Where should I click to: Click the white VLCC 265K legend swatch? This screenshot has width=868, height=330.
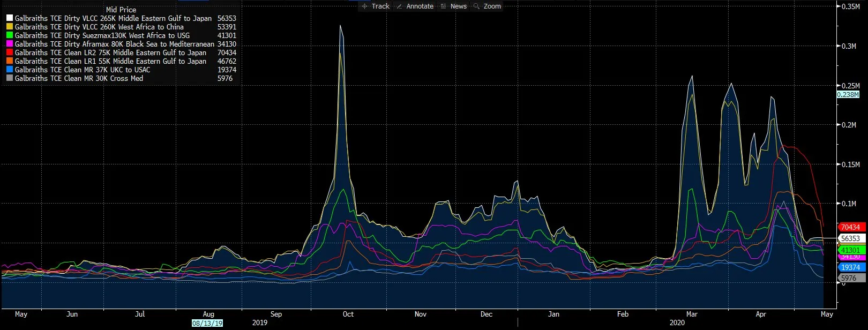coord(10,18)
